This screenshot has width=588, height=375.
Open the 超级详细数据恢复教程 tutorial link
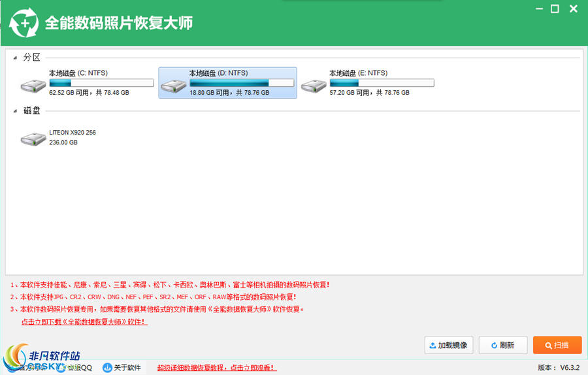[217, 368]
